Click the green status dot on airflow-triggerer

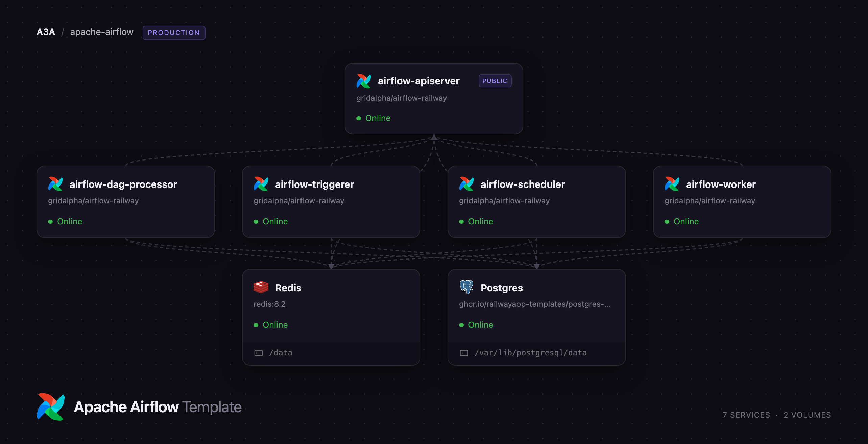[x=256, y=222]
